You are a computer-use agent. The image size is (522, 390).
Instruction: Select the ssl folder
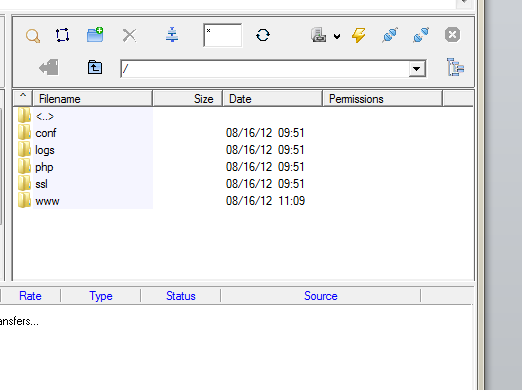(x=41, y=184)
